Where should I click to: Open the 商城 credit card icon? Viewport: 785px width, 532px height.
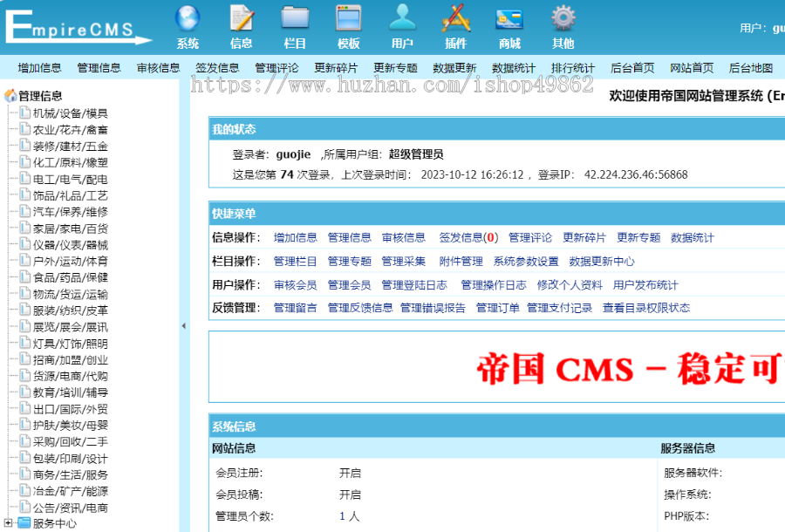[x=509, y=19]
